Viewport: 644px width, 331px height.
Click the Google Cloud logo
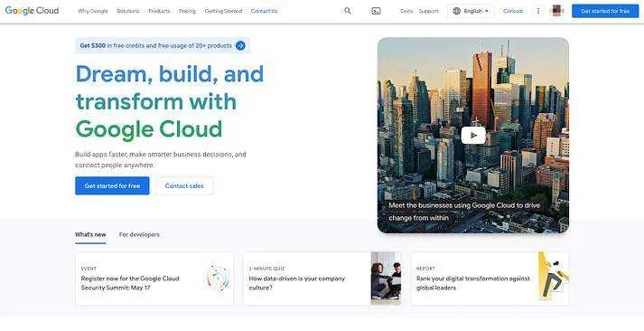32,11
